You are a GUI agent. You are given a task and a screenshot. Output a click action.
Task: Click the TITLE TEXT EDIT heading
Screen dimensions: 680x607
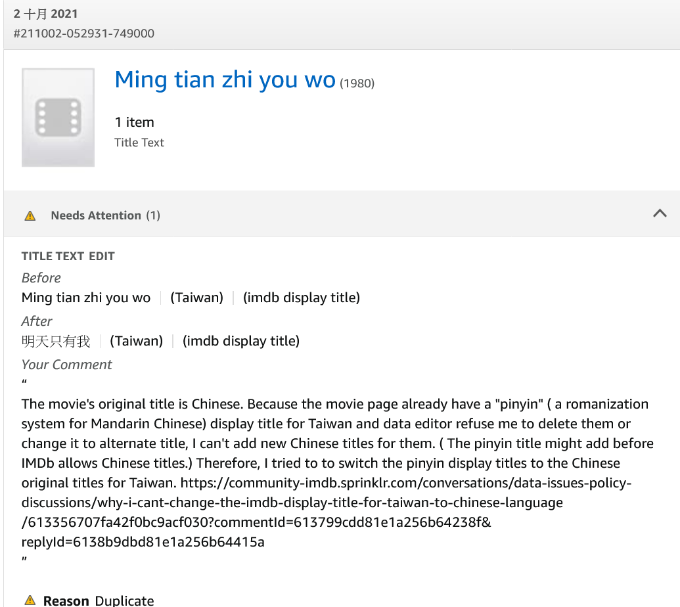[x=68, y=256]
